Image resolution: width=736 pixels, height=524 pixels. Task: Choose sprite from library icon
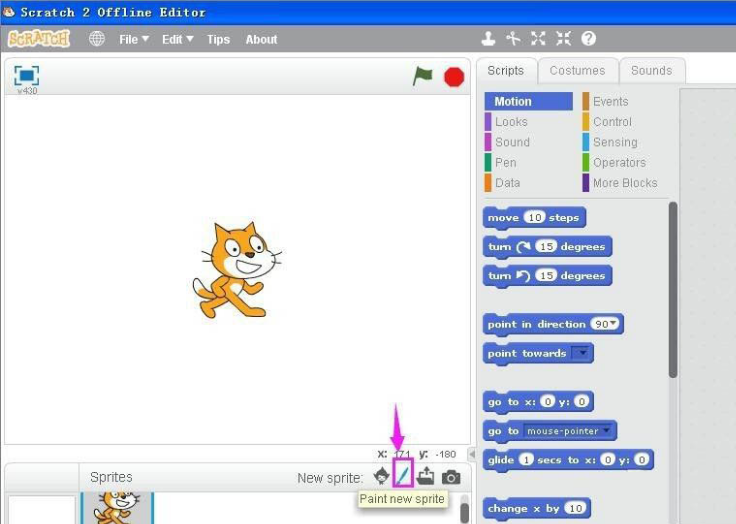pos(381,477)
